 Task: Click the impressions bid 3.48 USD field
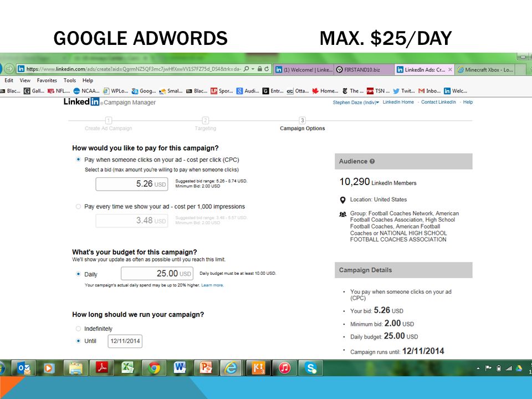(x=132, y=221)
